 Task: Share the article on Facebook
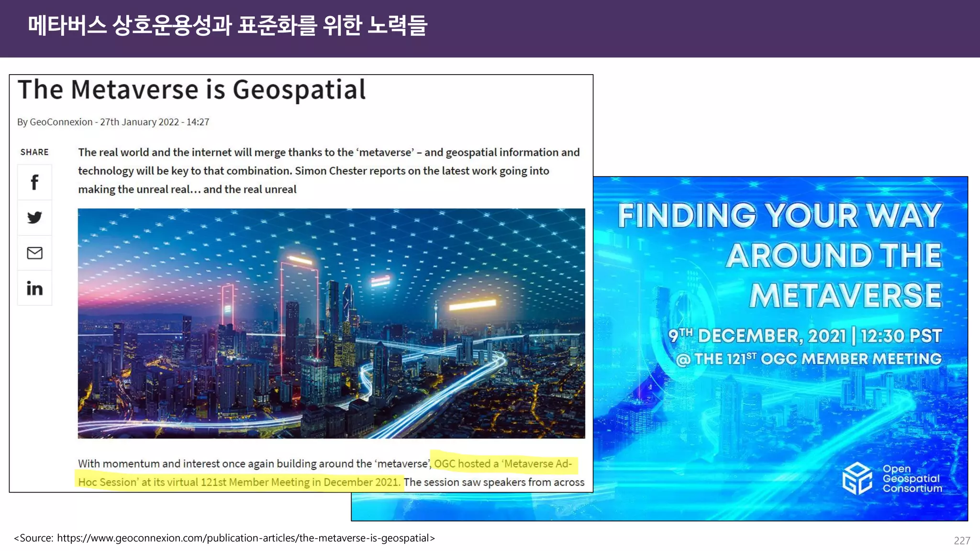[x=34, y=182]
